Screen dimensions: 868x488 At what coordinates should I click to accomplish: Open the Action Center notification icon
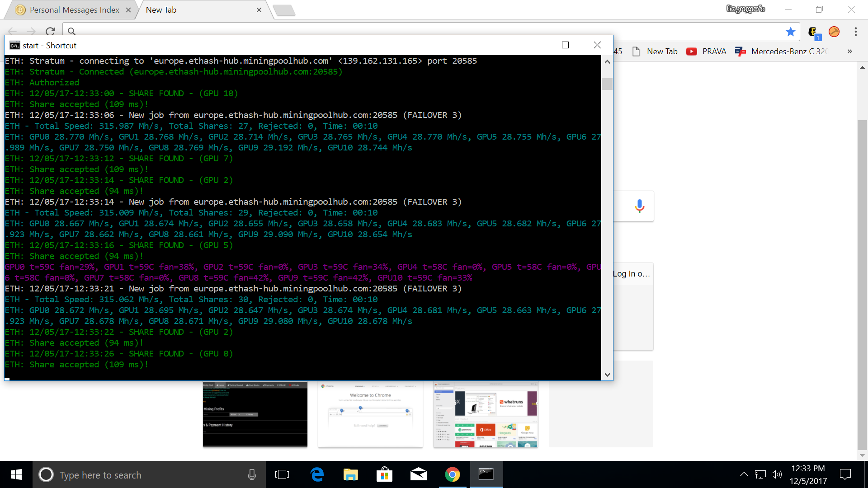(x=845, y=474)
